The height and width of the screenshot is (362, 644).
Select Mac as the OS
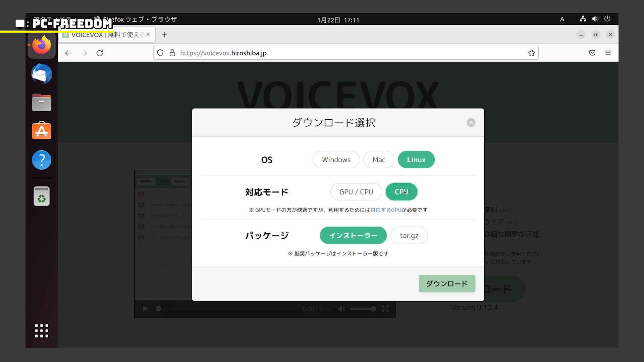[x=378, y=160]
